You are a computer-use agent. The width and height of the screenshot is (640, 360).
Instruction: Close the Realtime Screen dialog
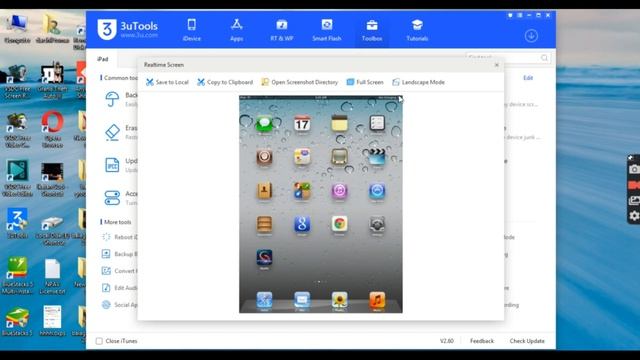coord(497,65)
